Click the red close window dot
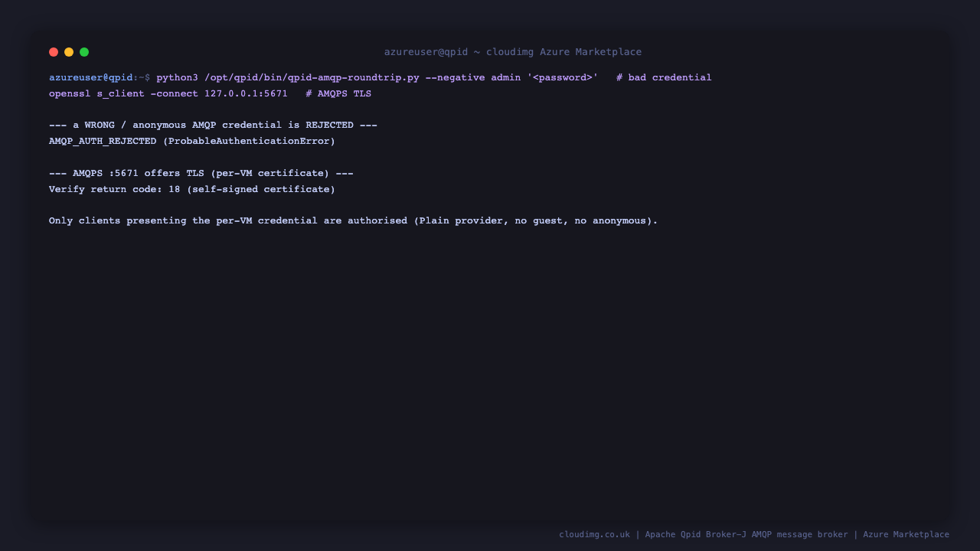 pyautogui.click(x=54, y=52)
